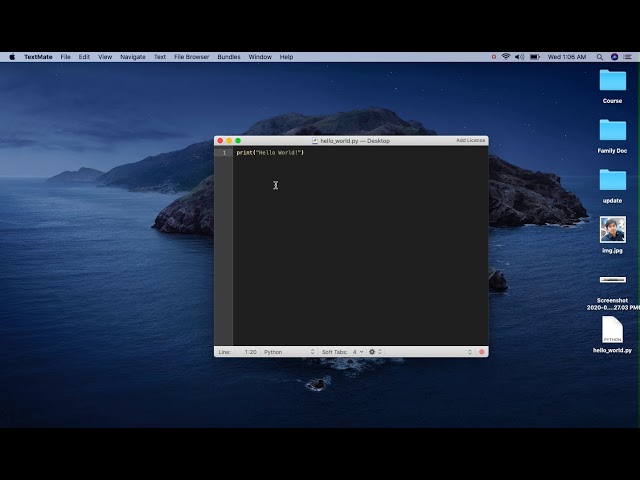The width and height of the screenshot is (640, 480).
Task: Open the Wi-Fi status menu
Action: pyautogui.click(x=506, y=57)
